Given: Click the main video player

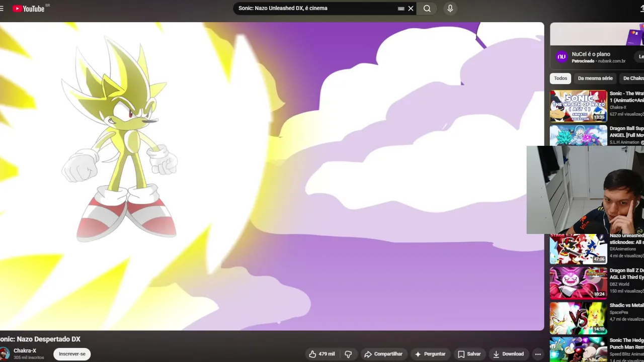Looking at the screenshot, I should 272,176.
